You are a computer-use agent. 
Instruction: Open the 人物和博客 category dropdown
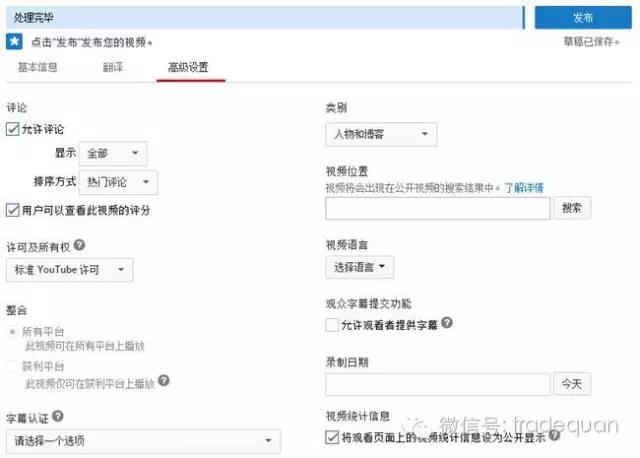click(381, 133)
